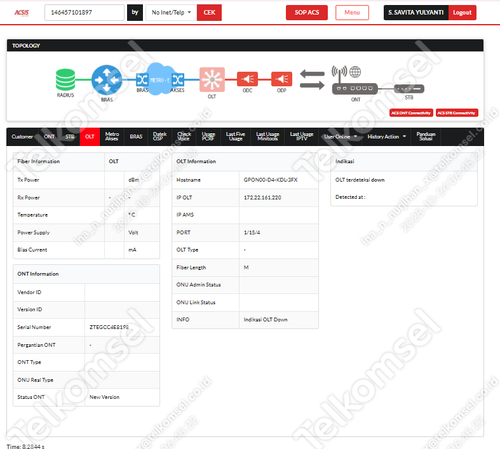Screen dimensions: 500x449
Task: Switch to the ONT tab
Action: (x=49, y=137)
